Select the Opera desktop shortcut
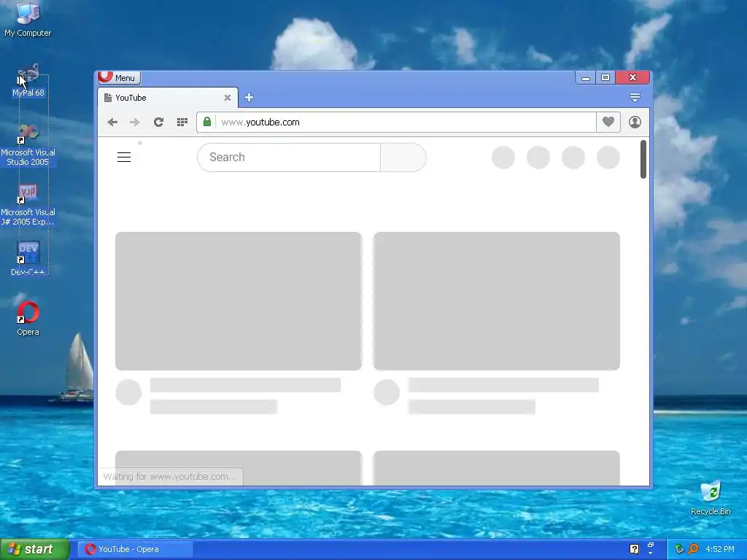Screen dimensions: 747x560 pyautogui.click(x=28, y=318)
